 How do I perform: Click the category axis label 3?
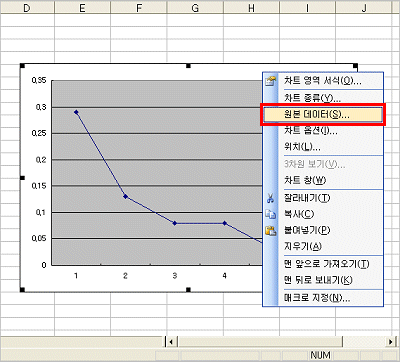pos(175,276)
